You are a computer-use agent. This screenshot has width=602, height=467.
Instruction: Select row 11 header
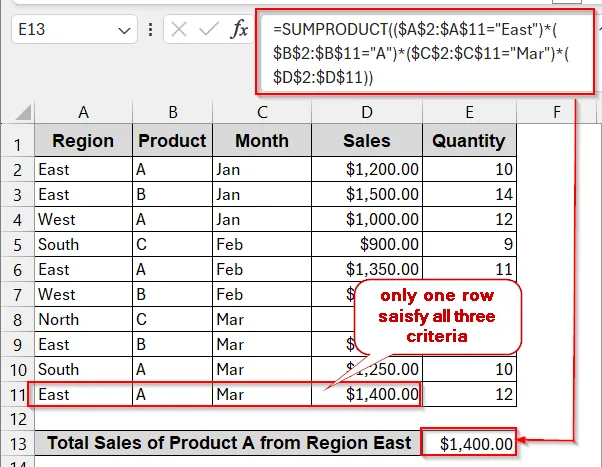click(18, 394)
